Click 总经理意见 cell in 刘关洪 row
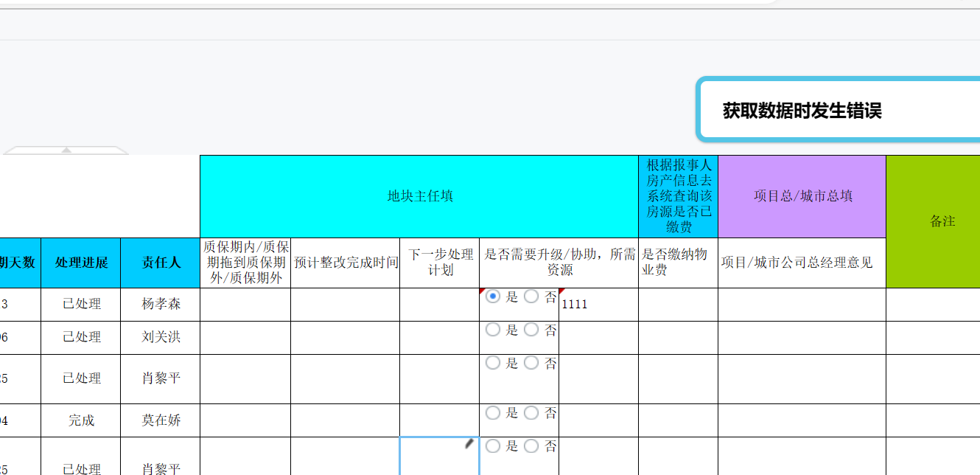The height and width of the screenshot is (475, 980). click(x=802, y=338)
